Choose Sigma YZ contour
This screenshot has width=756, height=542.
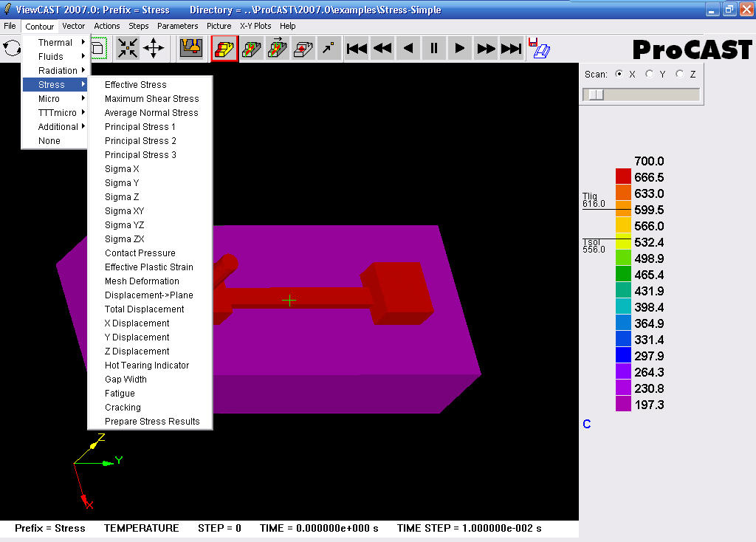click(150, 224)
